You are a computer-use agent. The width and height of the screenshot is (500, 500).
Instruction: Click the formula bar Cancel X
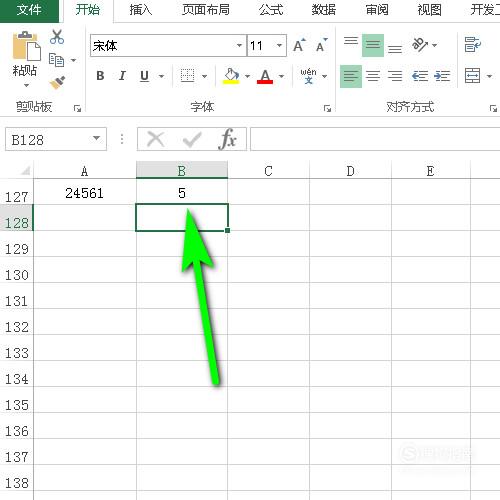click(156, 139)
